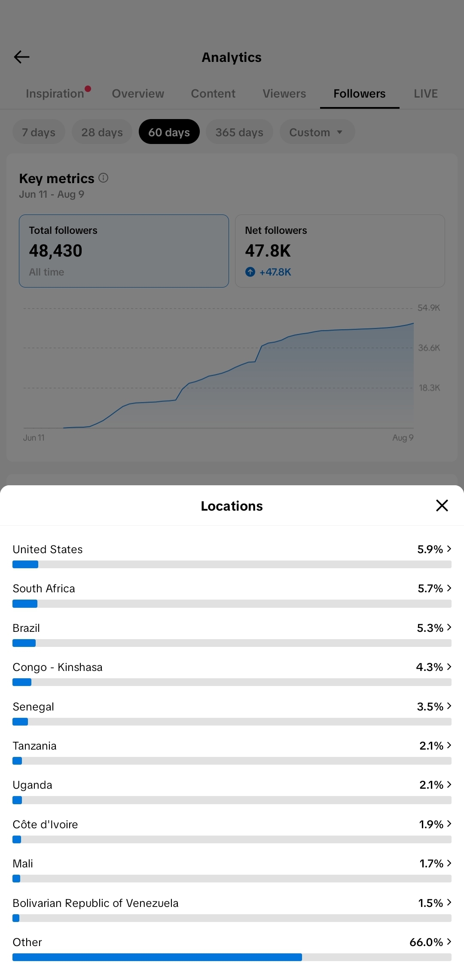464x980 pixels.
Task: Tap the back arrow icon
Action: [21, 57]
